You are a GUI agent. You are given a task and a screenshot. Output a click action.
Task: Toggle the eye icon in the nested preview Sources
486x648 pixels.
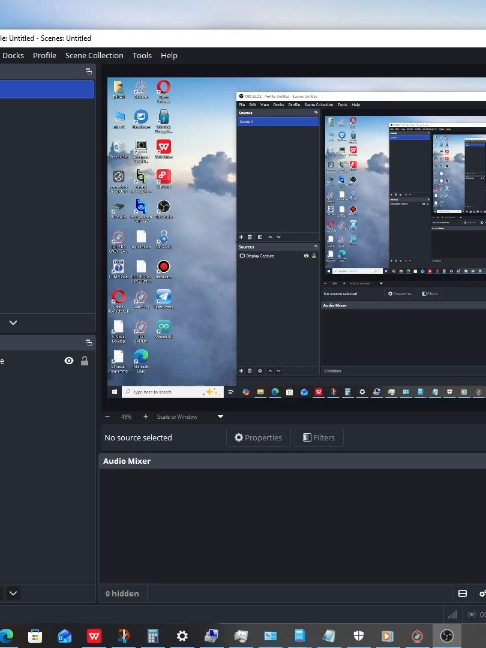pos(306,256)
